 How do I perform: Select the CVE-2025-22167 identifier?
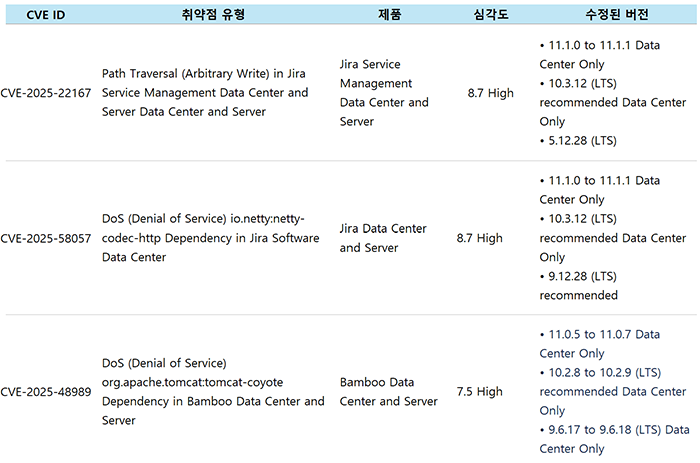click(46, 93)
